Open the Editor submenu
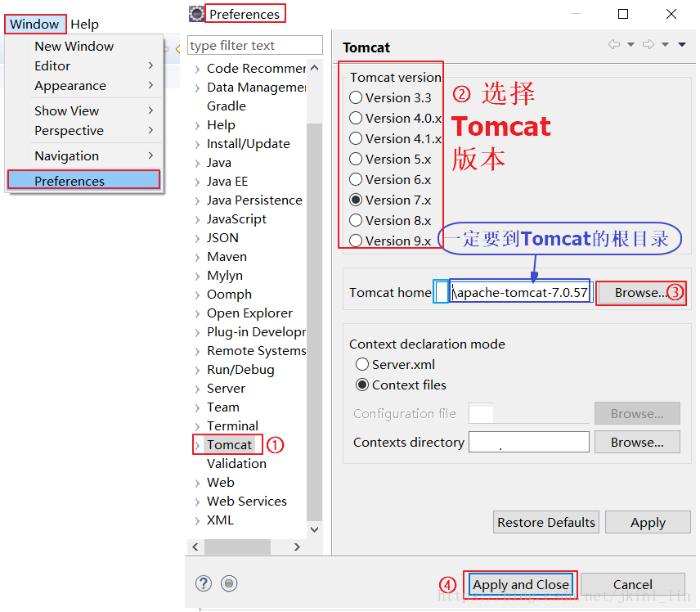Screen dimensions: 700x612 pos(84,65)
